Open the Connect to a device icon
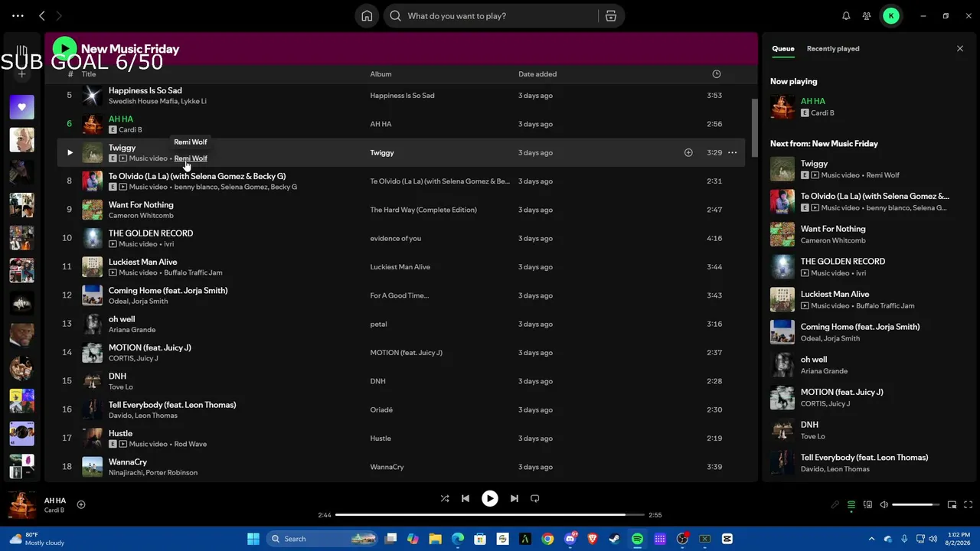The width and height of the screenshot is (980, 551). tap(867, 505)
